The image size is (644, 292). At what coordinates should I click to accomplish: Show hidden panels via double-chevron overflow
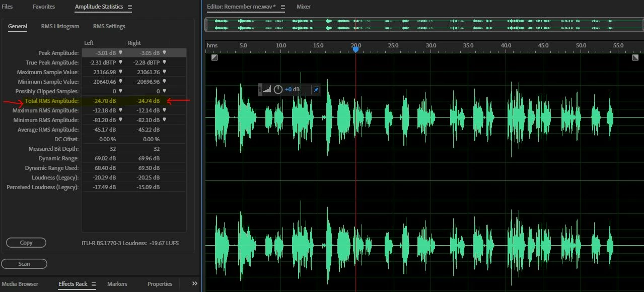click(195, 284)
